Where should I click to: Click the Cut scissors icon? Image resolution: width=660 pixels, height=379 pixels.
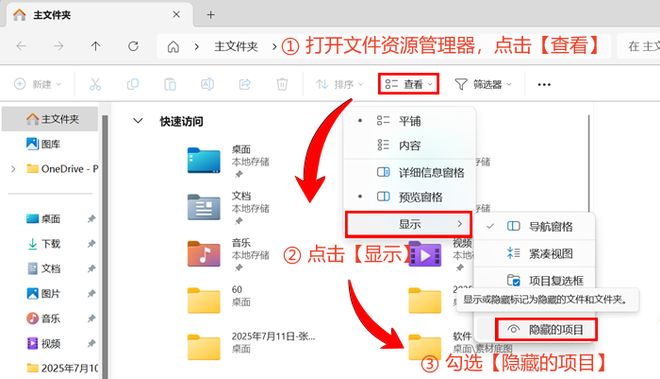point(95,84)
